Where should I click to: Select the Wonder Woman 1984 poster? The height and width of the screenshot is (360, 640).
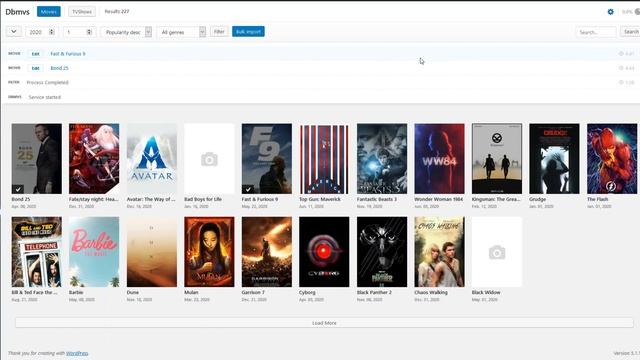pyautogui.click(x=440, y=159)
